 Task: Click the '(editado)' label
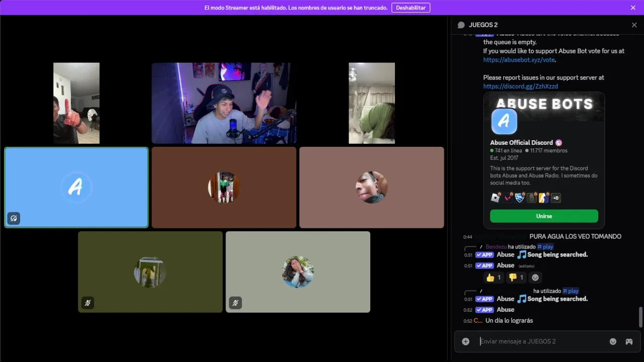[526, 266]
